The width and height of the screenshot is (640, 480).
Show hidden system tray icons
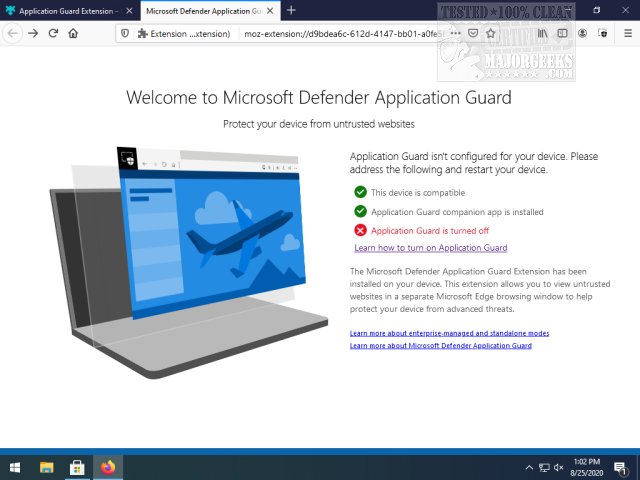[529, 468]
